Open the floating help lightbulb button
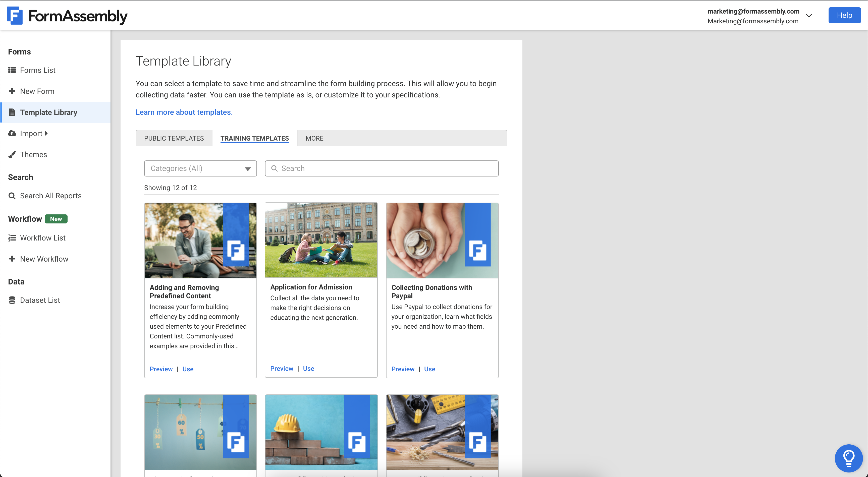868x477 pixels. [x=849, y=458]
